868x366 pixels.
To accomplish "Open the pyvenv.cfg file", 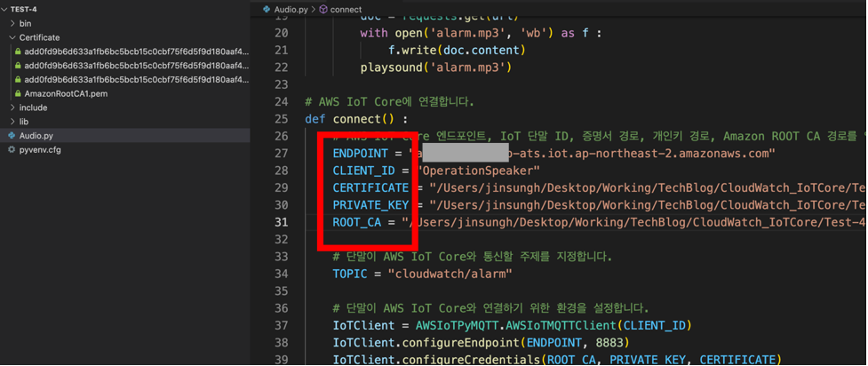I will [40, 149].
